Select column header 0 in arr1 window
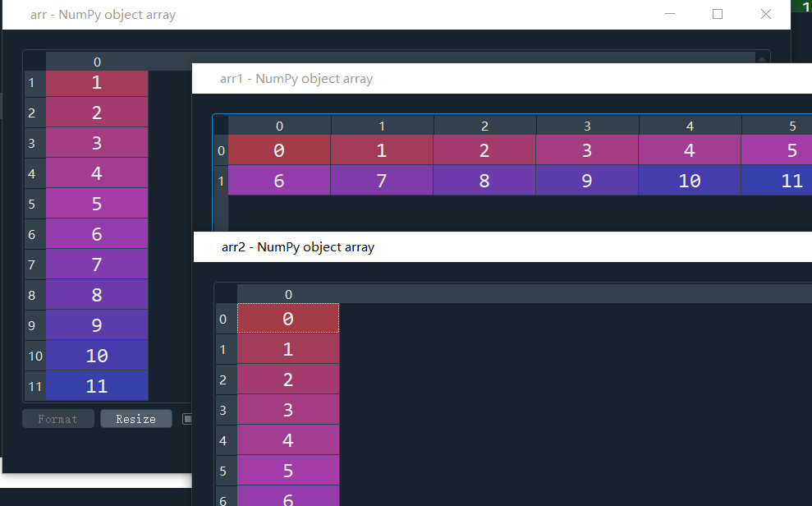 pos(279,126)
